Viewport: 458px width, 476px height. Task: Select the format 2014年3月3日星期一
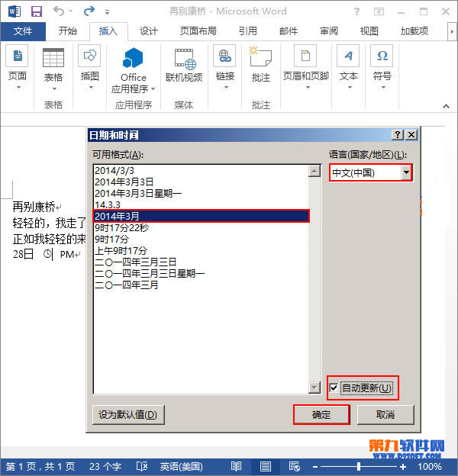(201, 194)
